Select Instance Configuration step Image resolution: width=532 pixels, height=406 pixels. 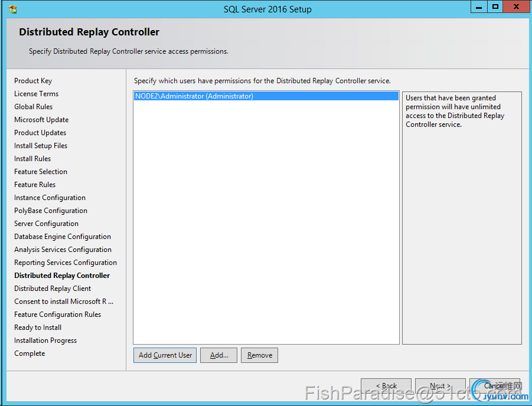(x=50, y=198)
